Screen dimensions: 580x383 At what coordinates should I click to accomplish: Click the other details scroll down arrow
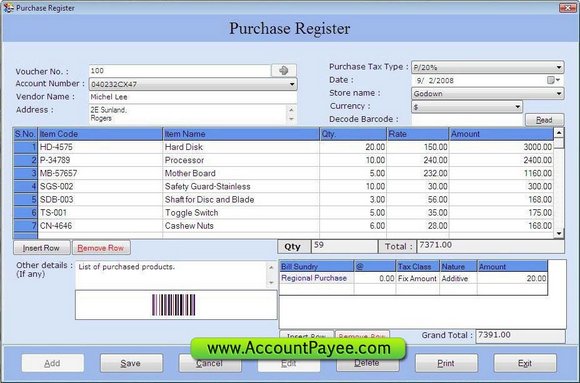[271, 283]
